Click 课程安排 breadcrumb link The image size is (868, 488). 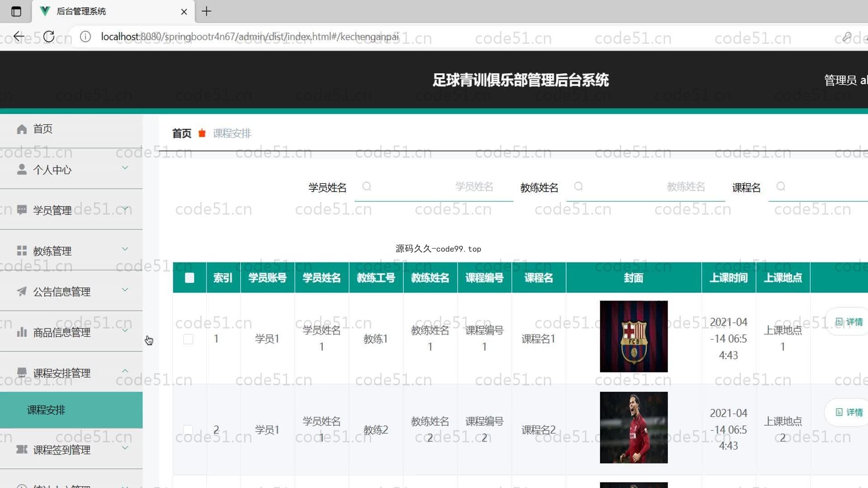(232, 133)
